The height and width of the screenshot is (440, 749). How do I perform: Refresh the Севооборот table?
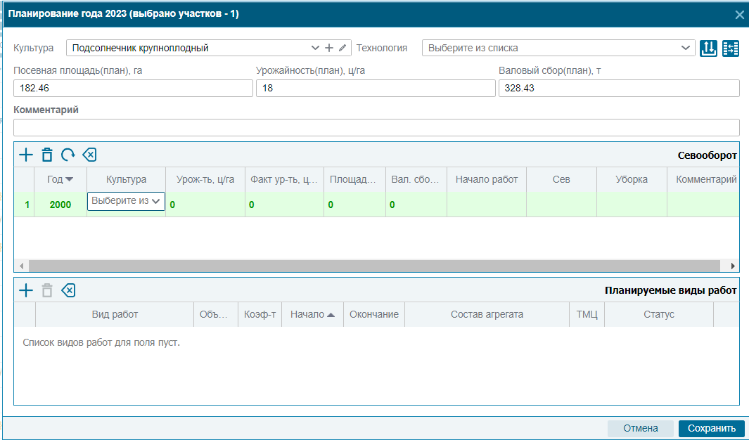(x=68, y=155)
